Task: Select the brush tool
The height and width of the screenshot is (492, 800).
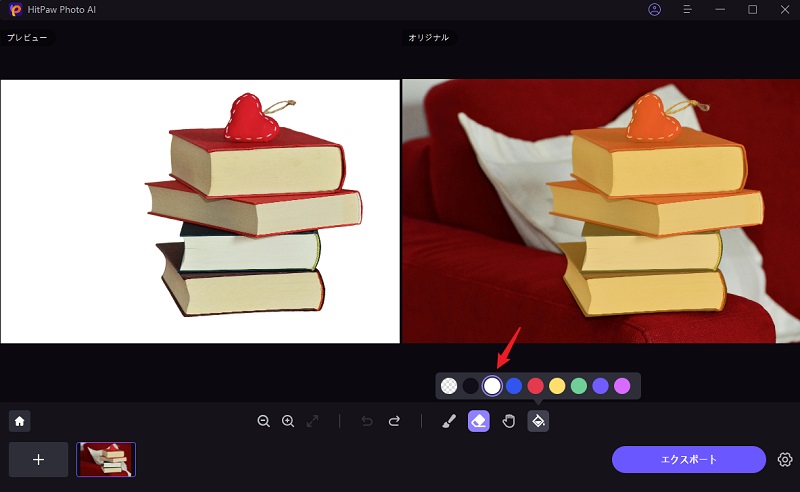Action: tap(449, 422)
